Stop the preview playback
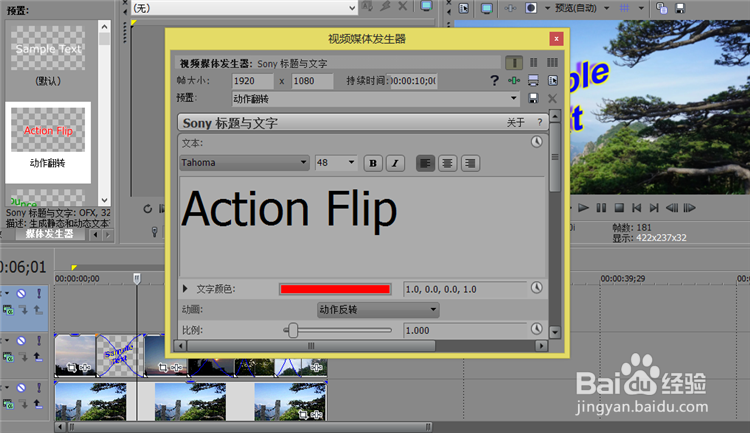 click(x=619, y=208)
